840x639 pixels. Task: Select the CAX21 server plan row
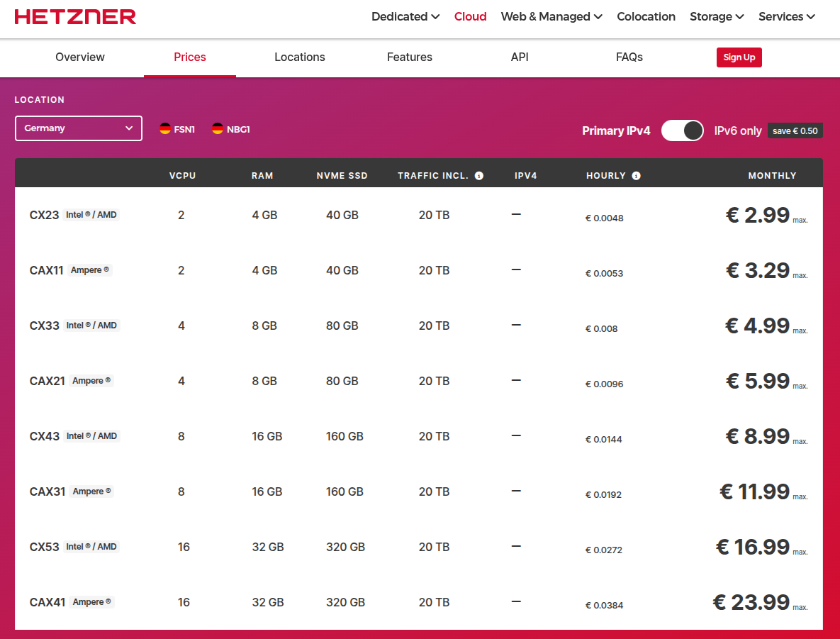point(354,381)
